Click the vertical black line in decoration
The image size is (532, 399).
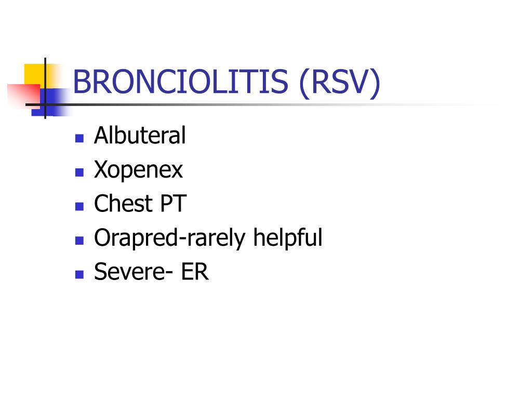pos(45,88)
